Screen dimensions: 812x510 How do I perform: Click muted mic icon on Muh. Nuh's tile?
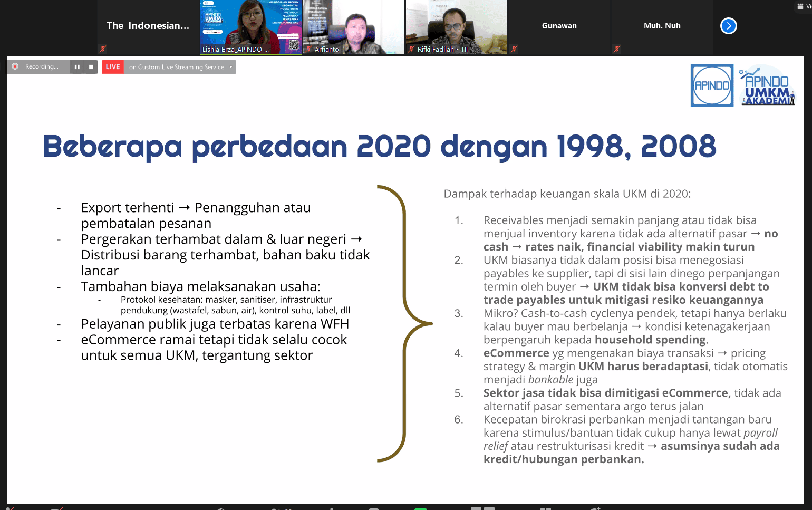pyautogui.click(x=617, y=49)
